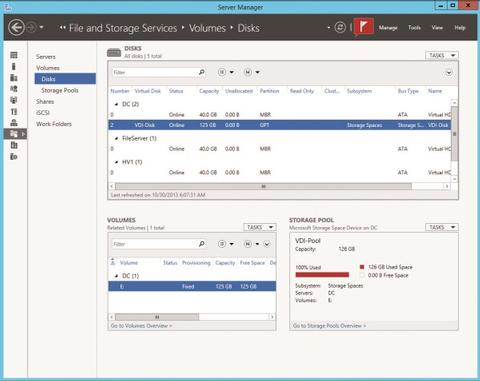Open the notifications flag icon
Viewport: 480px width, 381px height.
coord(364,27)
